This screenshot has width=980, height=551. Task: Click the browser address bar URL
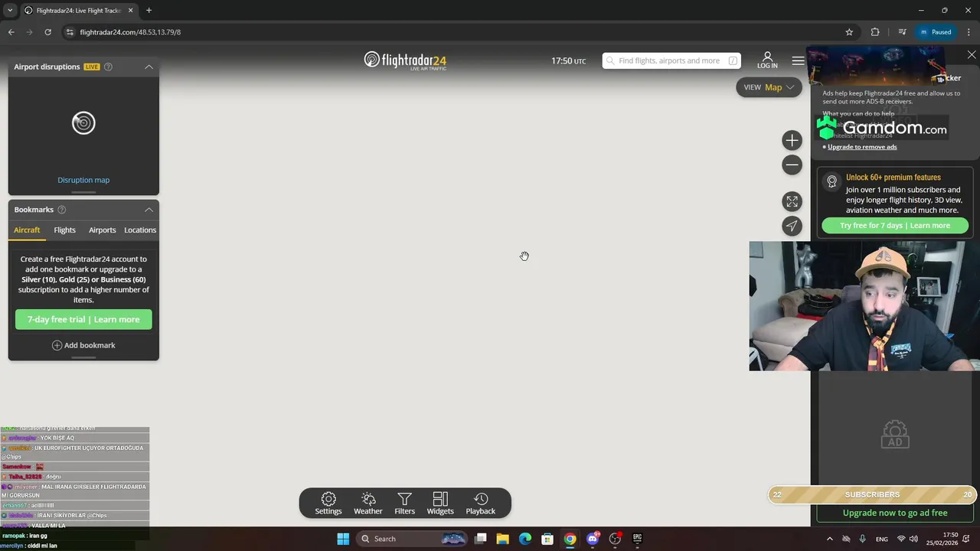[x=130, y=32]
